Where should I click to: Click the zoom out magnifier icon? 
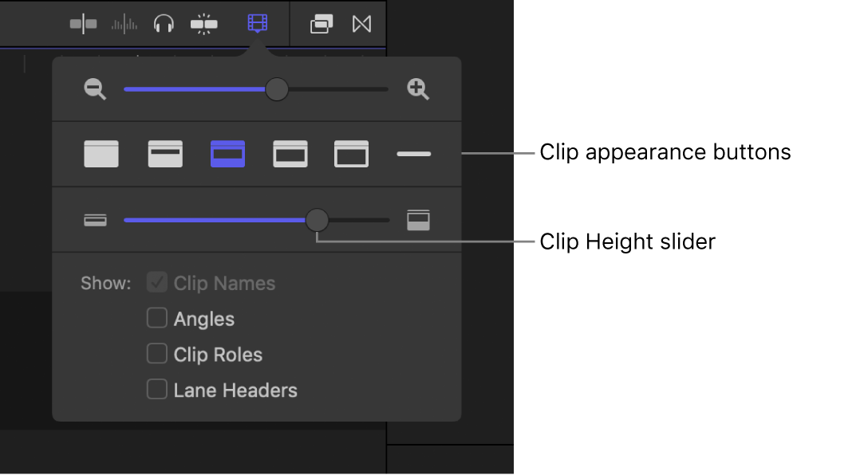tap(96, 89)
